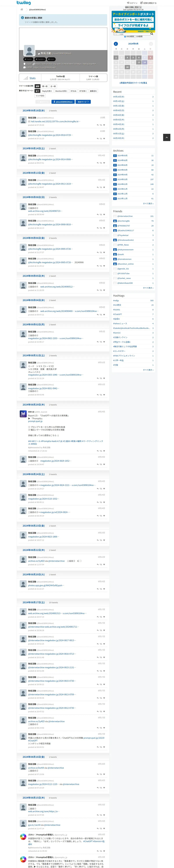Filter tweets to 画像含む
Screen dimensions: 174x868
coord(93,91)
